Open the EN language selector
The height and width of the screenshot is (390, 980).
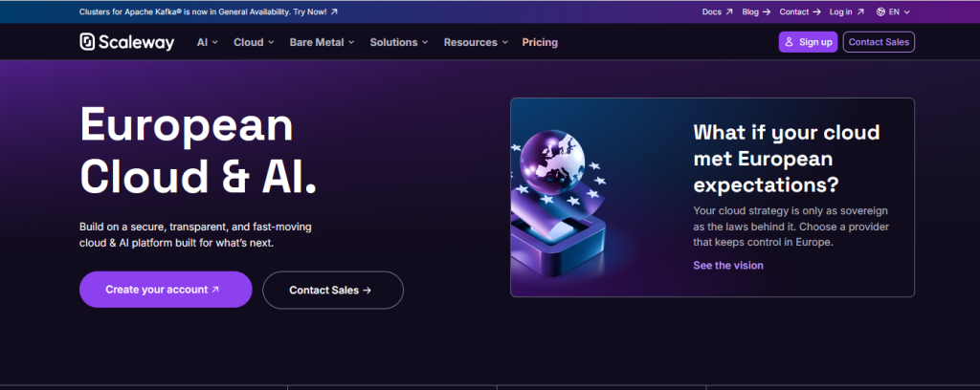tap(893, 11)
